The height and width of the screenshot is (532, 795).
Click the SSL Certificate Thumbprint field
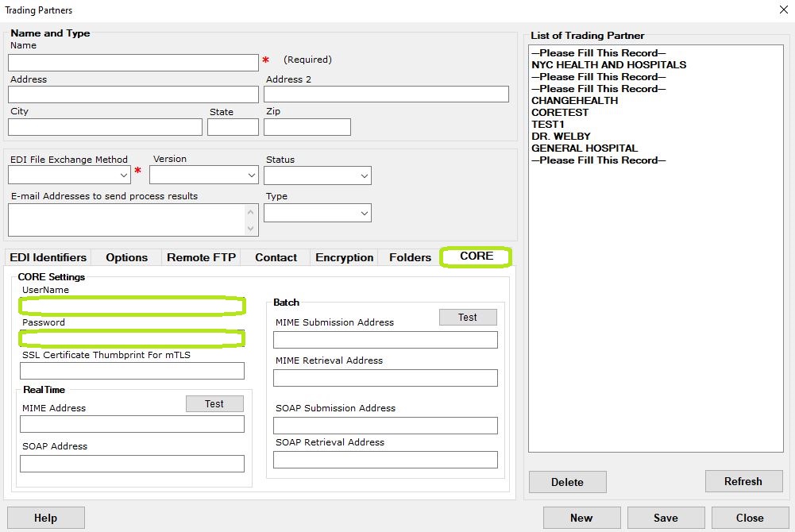133,370
